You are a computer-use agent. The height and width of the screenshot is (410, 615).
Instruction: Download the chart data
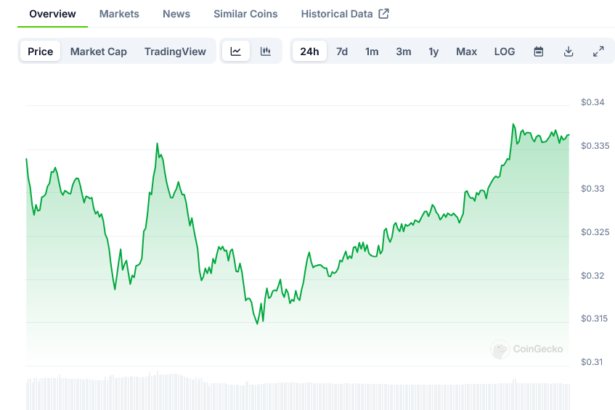pos(568,52)
